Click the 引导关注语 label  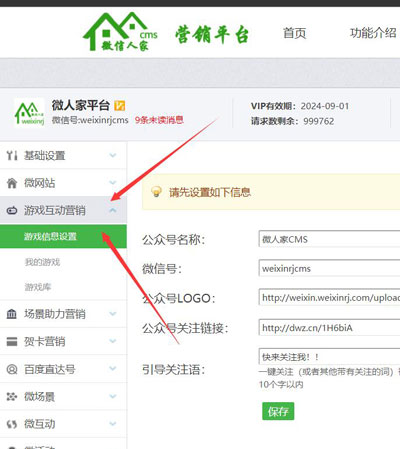(174, 369)
